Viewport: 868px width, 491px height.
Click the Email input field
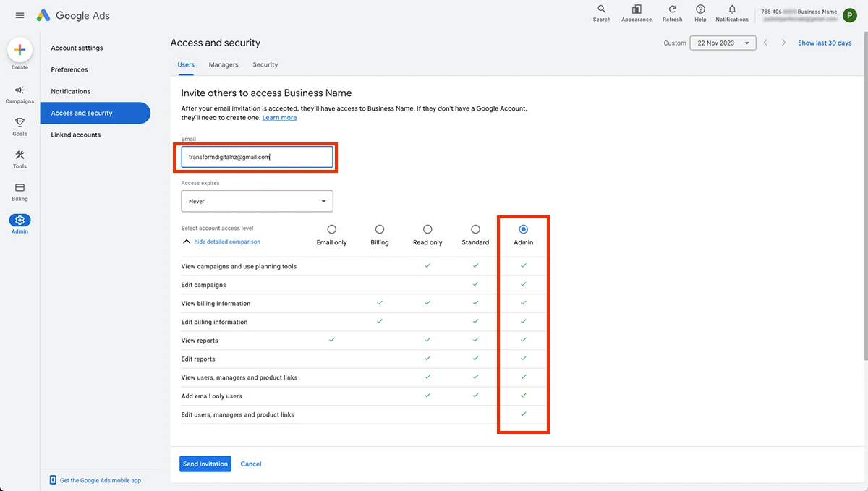257,157
